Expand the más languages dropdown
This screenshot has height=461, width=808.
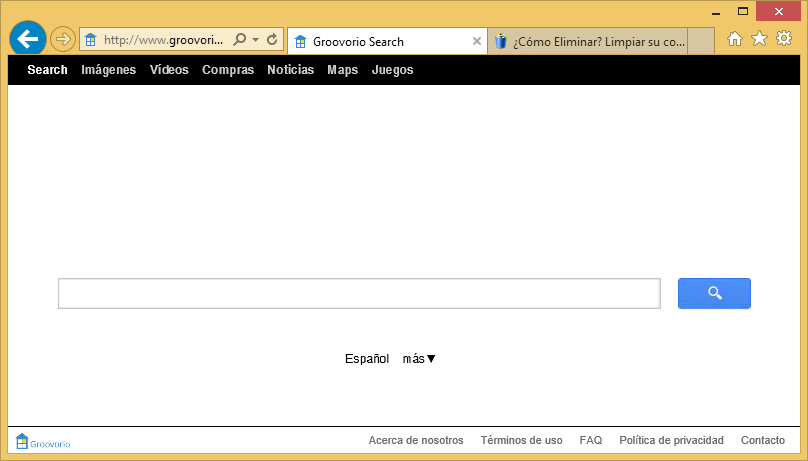419,358
